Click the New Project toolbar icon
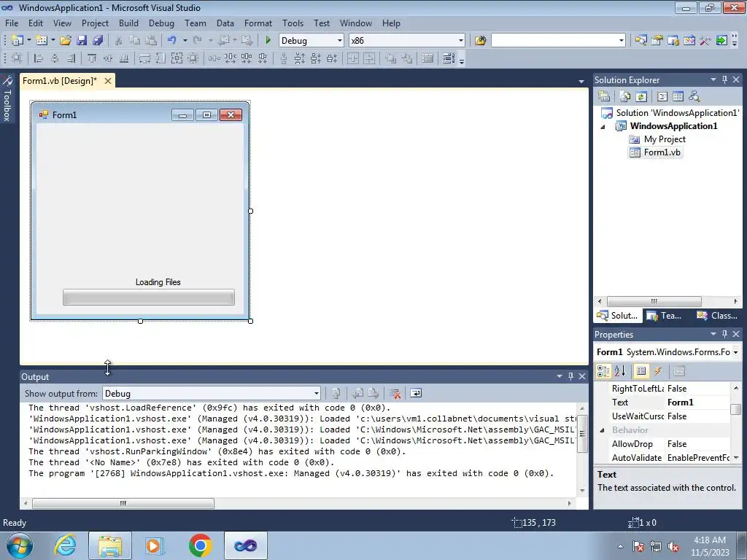 coord(18,41)
